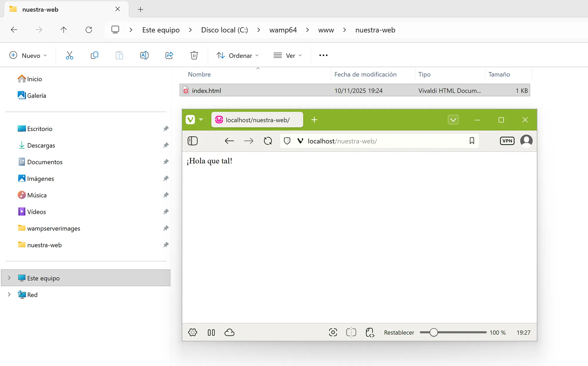
Task: Open the Ver view menu
Action: pyautogui.click(x=288, y=56)
